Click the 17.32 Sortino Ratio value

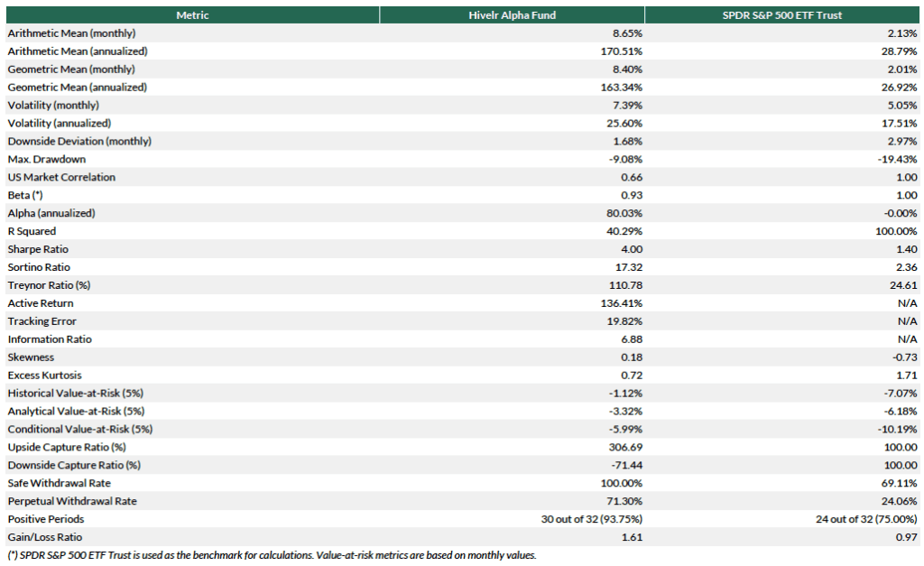pos(629,267)
